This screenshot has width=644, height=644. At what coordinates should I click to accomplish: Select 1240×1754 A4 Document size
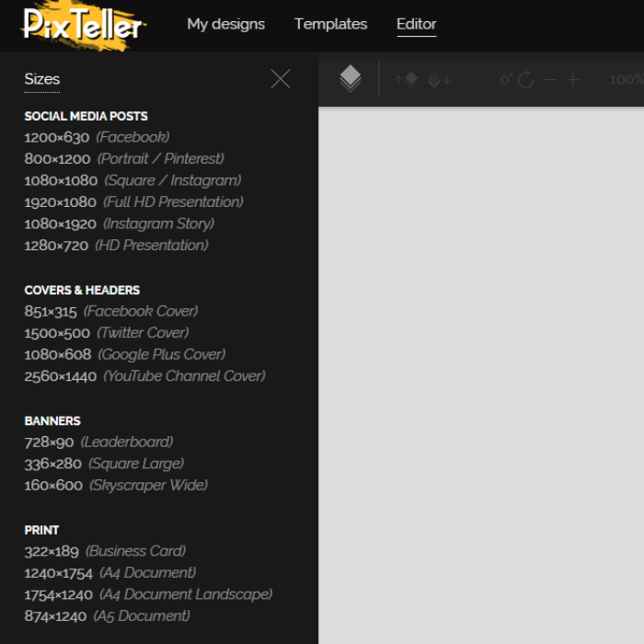tap(110, 573)
